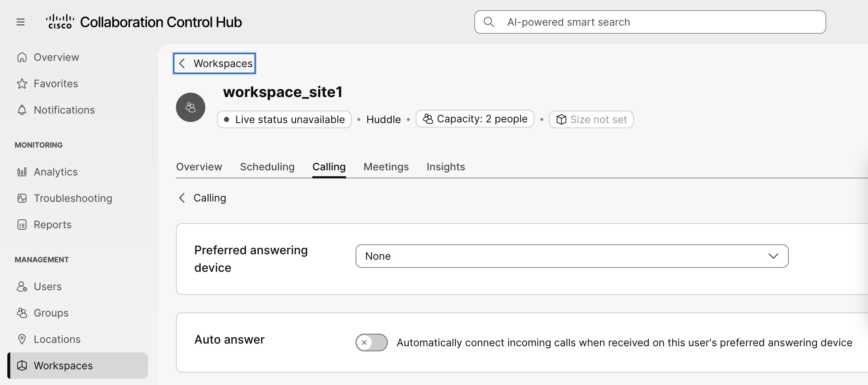Select the Calling tab
This screenshot has width=868, height=385.
click(x=329, y=167)
